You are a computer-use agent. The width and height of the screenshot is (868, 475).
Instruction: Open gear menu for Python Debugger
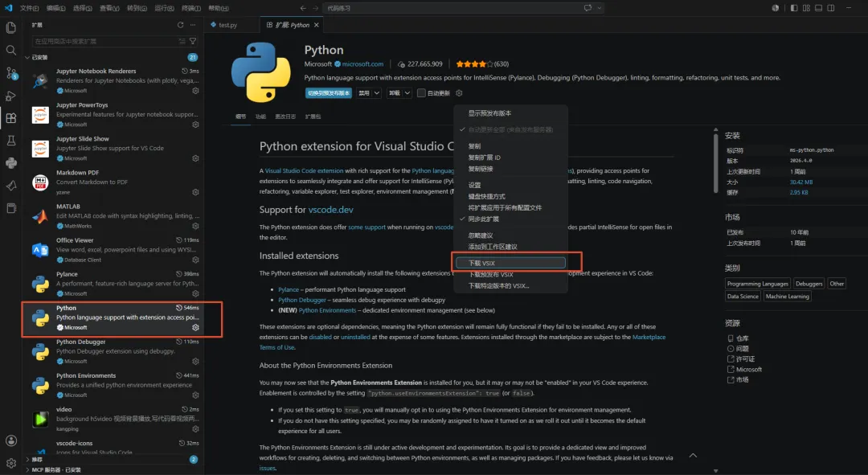pos(195,361)
